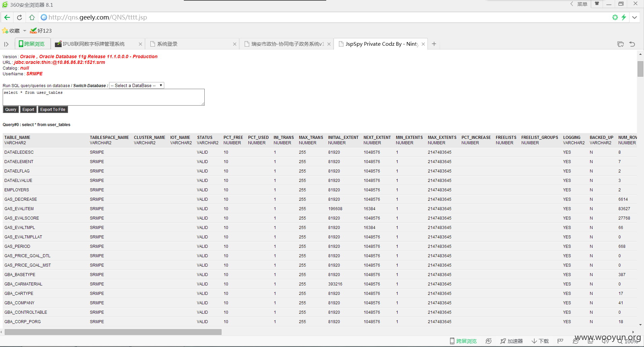
Task: Click the horizontal scrollbar thumb
Action: pyautogui.click(x=113, y=332)
